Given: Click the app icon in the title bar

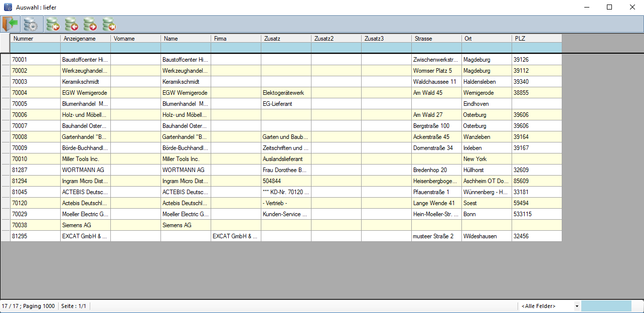Looking at the screenshot, I should click(x=8, y=8).
